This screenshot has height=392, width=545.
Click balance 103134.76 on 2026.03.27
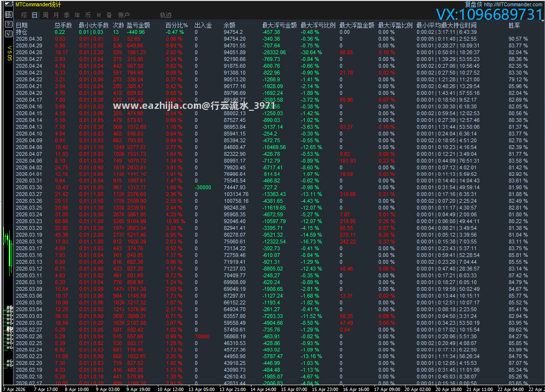click(x=236, y=194)
